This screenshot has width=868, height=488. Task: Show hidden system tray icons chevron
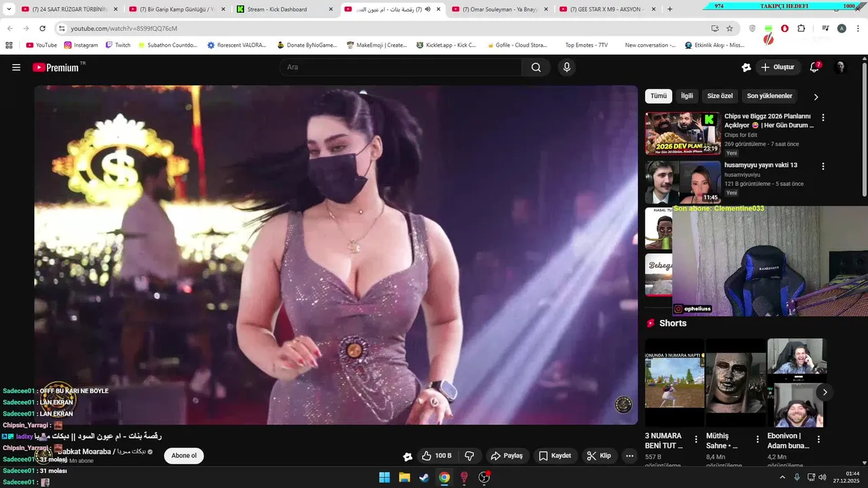click(x=782, y=477)
